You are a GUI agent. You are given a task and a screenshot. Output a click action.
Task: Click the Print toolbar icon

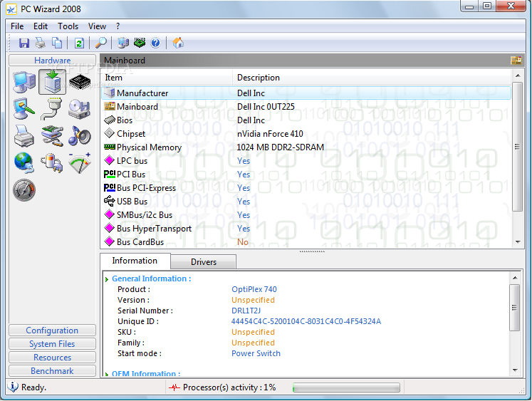click(41, 43)
